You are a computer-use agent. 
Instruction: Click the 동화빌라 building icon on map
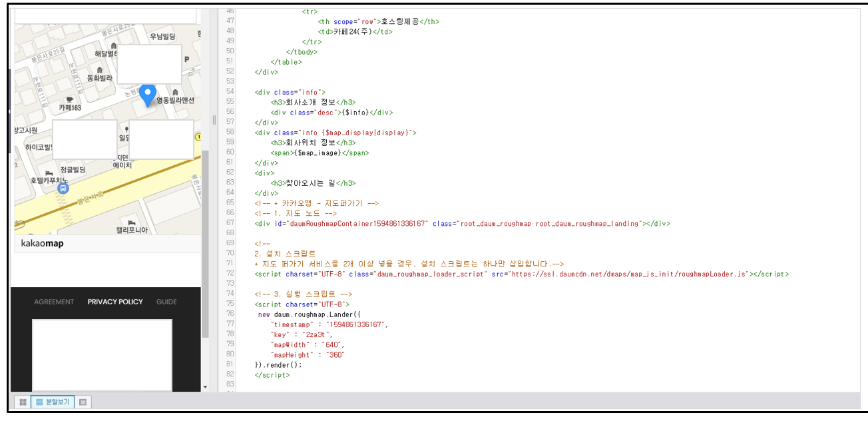[101, 69]
